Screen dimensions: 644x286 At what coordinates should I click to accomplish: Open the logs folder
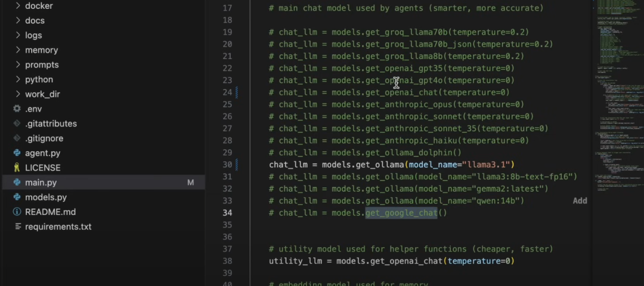point(33,35)
